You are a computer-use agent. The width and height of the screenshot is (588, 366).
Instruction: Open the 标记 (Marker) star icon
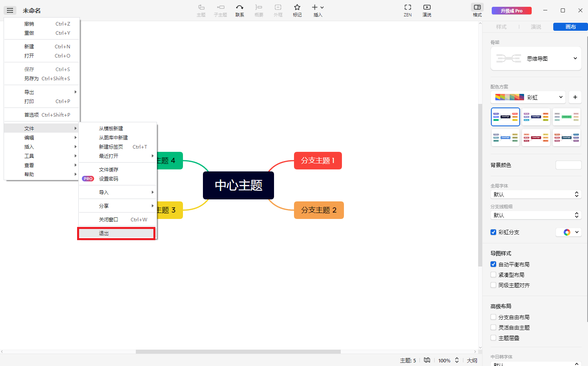297,10
